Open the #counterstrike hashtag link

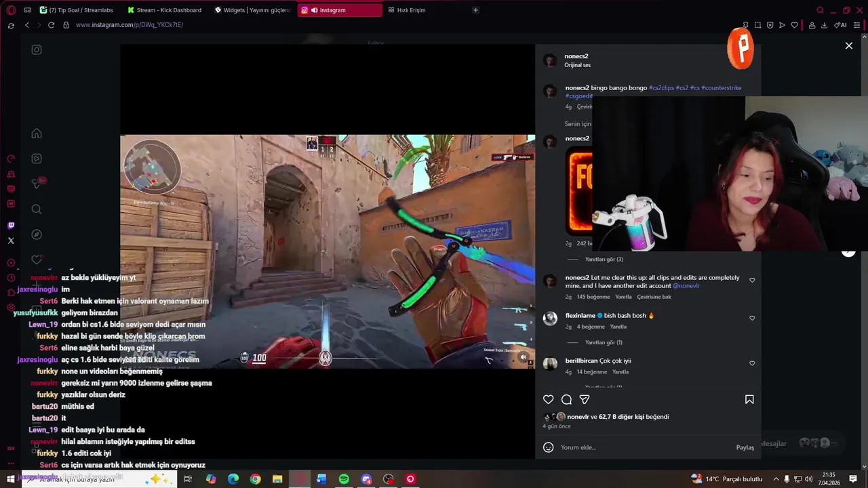(x=722, y=88)
